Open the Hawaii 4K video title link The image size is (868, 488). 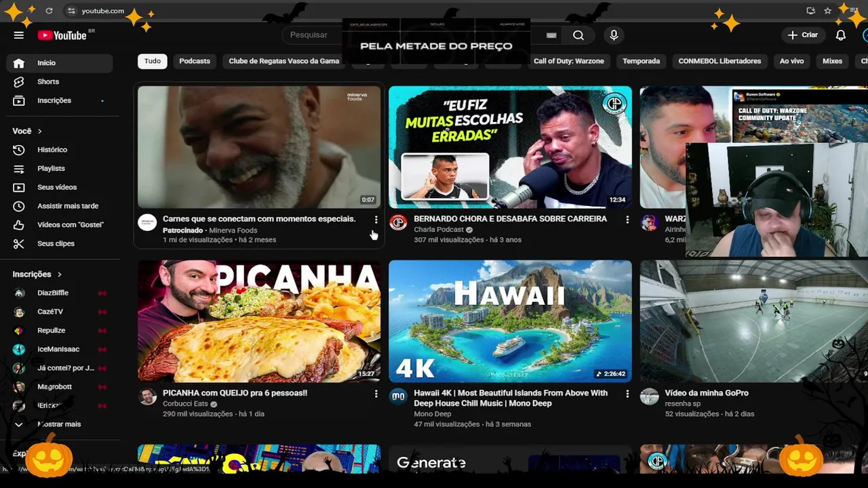tap(511, 398)
